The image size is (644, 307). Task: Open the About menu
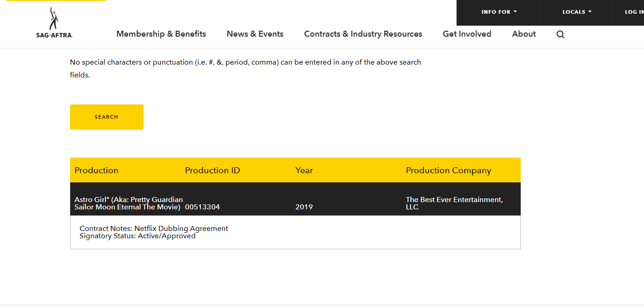coord(524,34)
